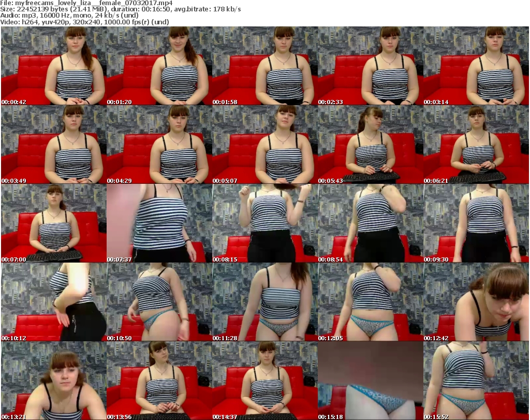Pick the frame timestamped 00:07:37
This screenshot has height=420, width=530.
(x=159, y=223)
